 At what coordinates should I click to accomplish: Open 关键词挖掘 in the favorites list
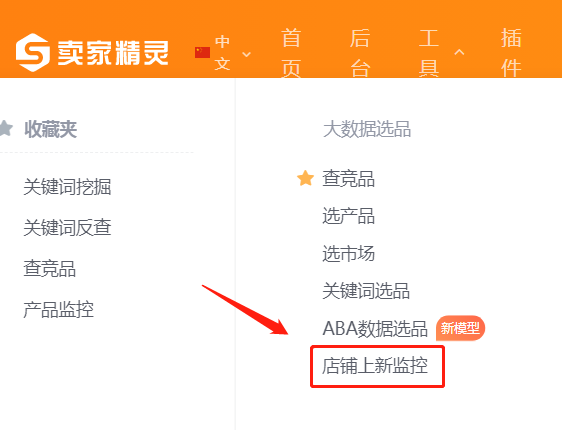67,187
